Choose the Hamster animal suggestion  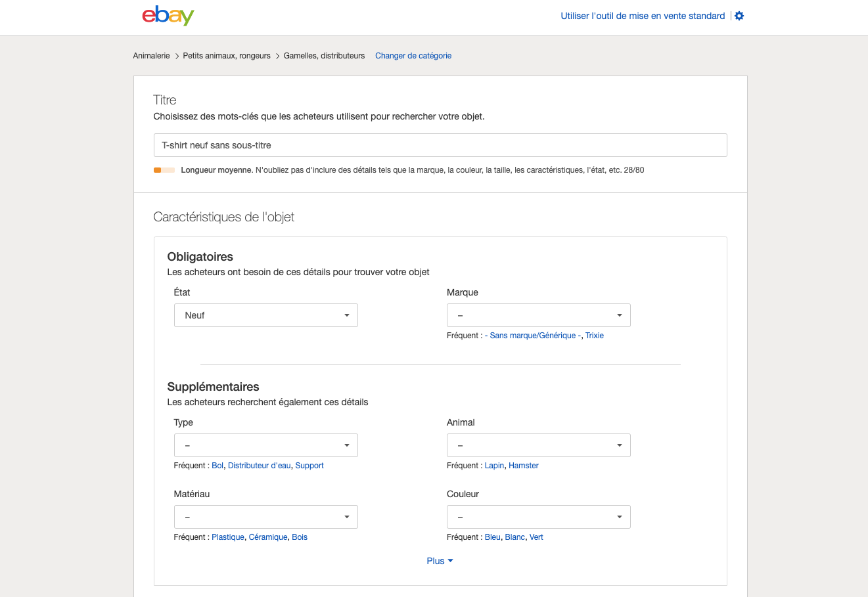[524, 466]
